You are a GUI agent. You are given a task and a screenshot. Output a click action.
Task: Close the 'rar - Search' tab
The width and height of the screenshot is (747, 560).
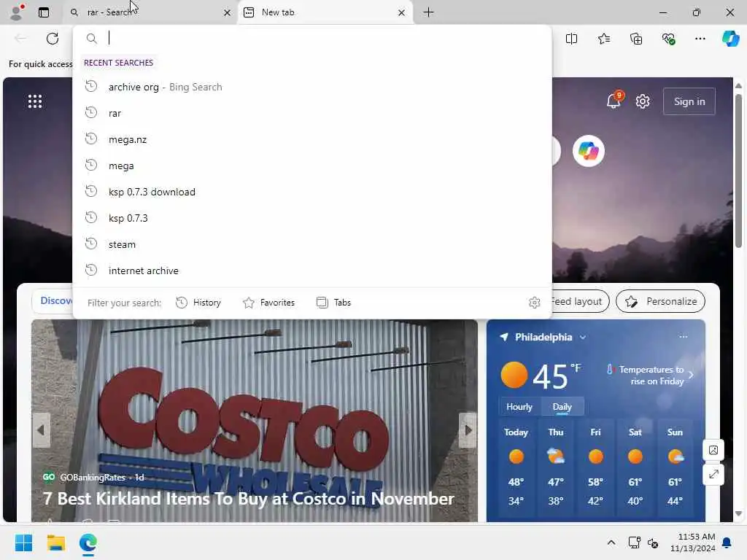pos(228,13)
